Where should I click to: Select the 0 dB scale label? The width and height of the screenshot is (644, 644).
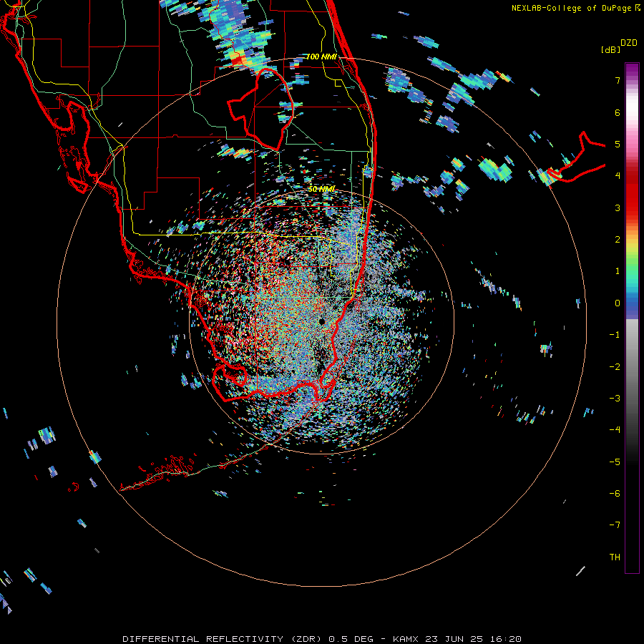pyautogui.click(x=618, y=303)
